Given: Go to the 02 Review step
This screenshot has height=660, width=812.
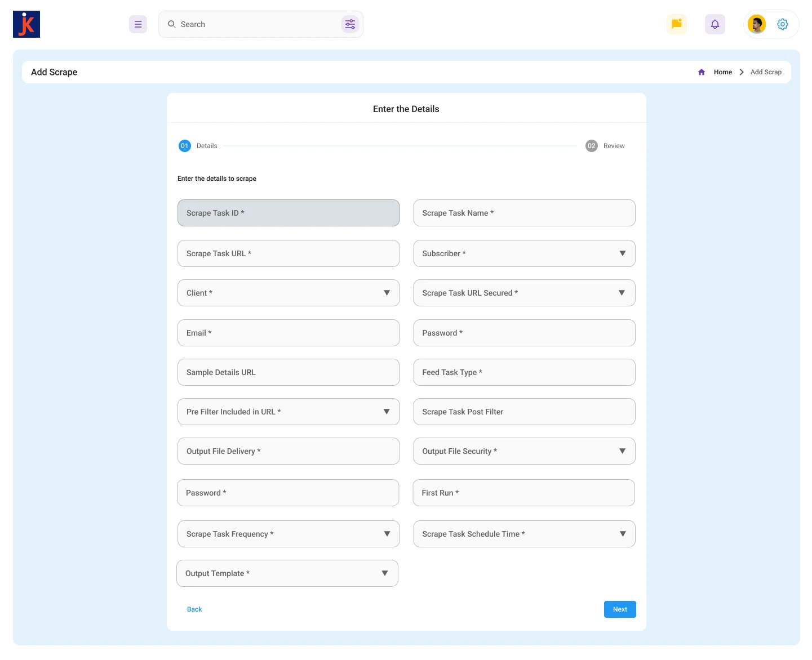Looking at the screenshot, I should tap(605, 146).
